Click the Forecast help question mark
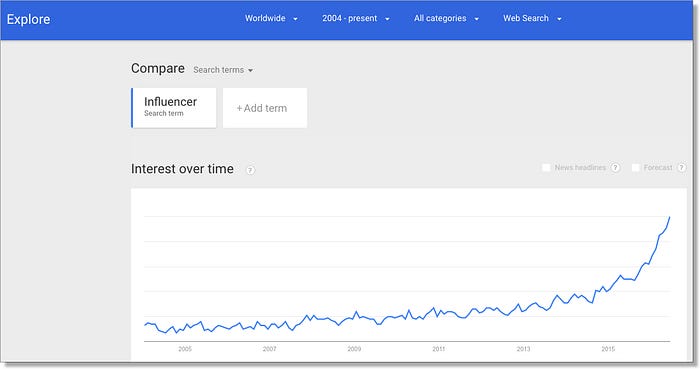 coord(681,168)
